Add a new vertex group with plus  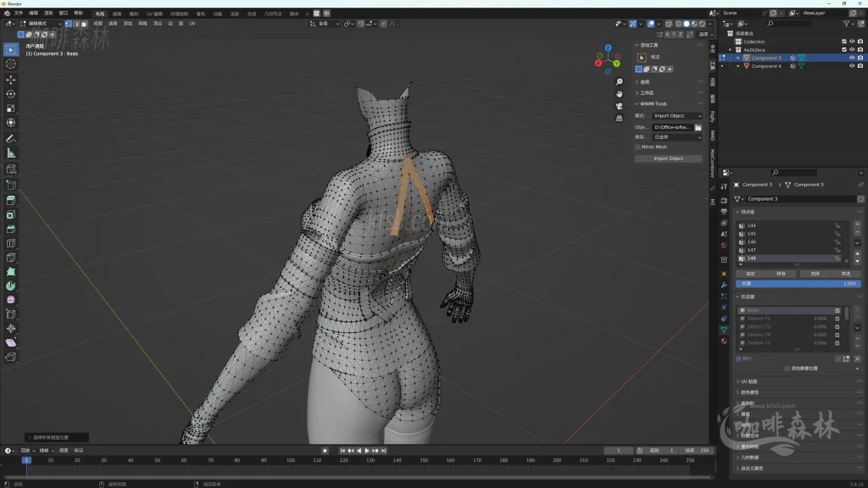[x=857, y=224]
